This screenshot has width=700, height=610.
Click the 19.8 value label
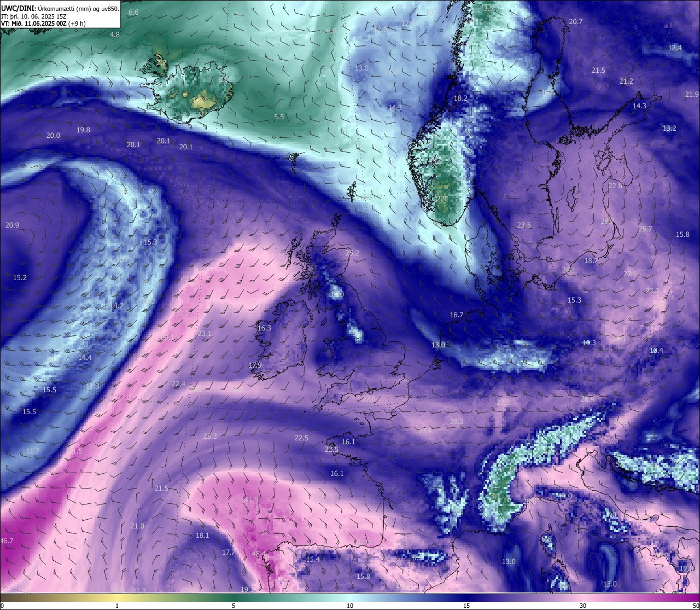point(83,130)
